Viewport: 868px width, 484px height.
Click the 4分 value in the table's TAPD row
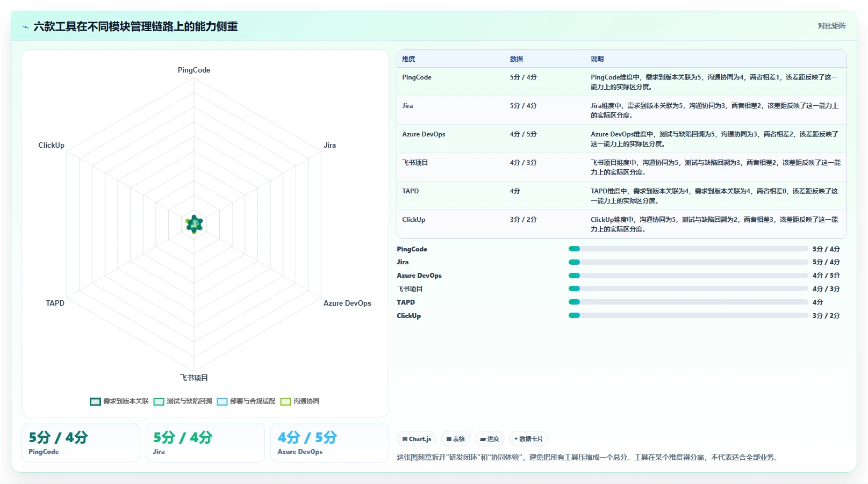tap(515, 191)
